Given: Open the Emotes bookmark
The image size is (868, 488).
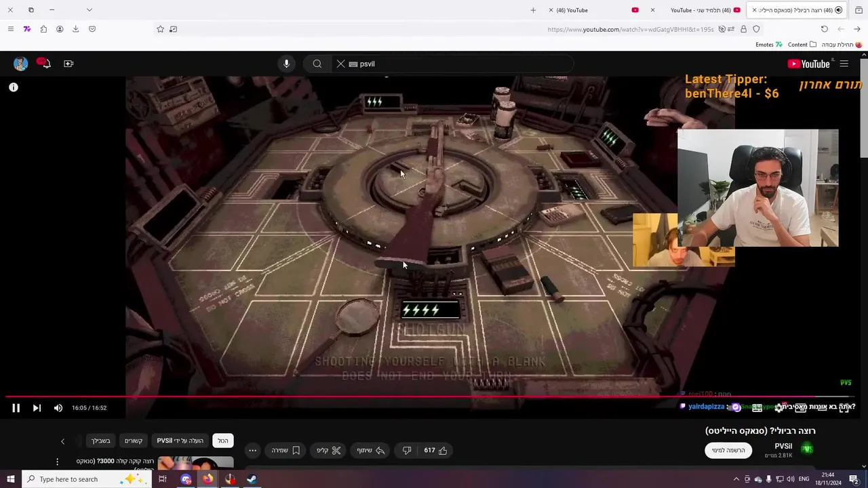Looking at the screenshot, I should [x=769, y=45].
